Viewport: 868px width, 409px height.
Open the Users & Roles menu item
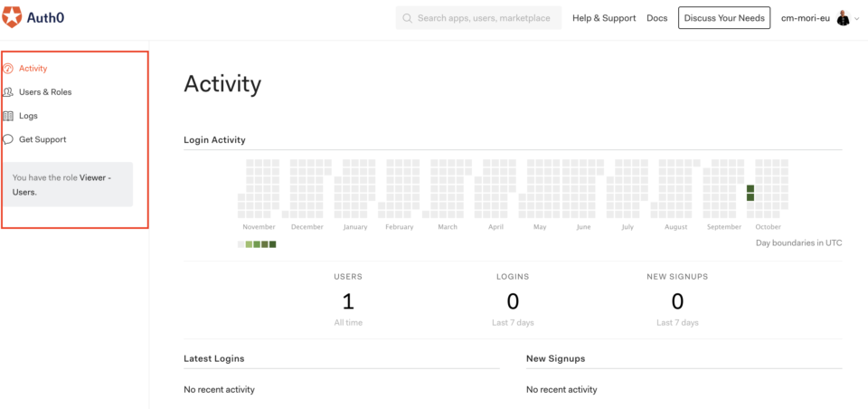coord(45,92)
